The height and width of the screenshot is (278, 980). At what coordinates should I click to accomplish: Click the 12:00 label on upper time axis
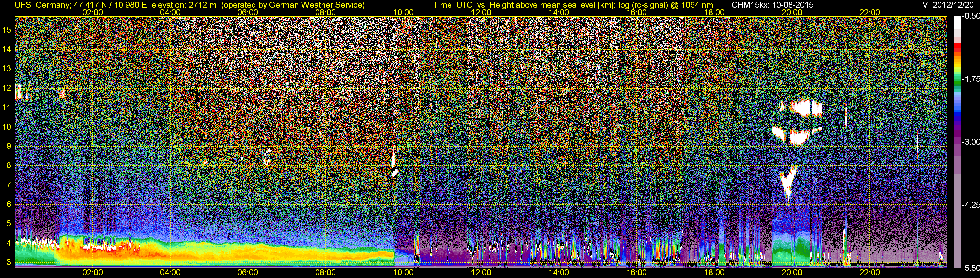point(481,12)
